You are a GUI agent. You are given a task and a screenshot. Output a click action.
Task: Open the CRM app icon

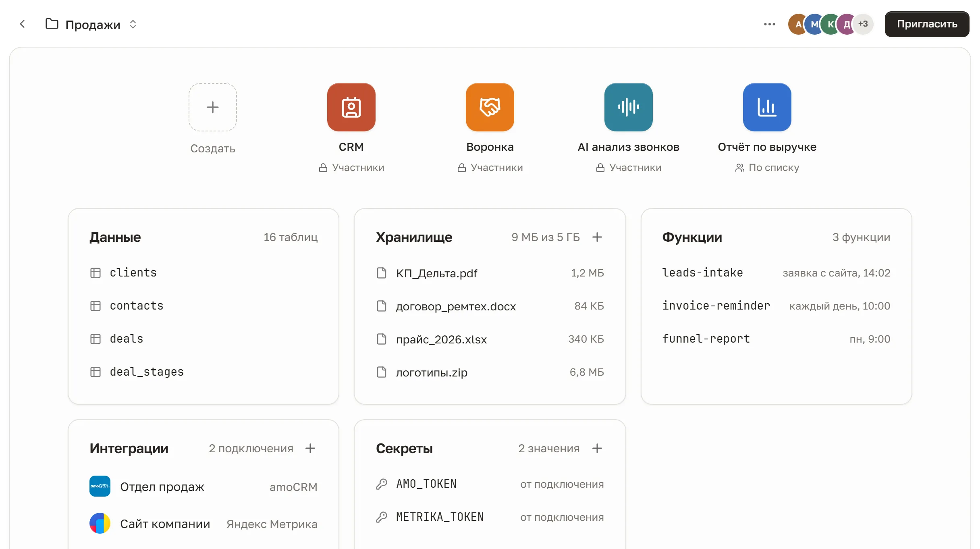(351, 107)
